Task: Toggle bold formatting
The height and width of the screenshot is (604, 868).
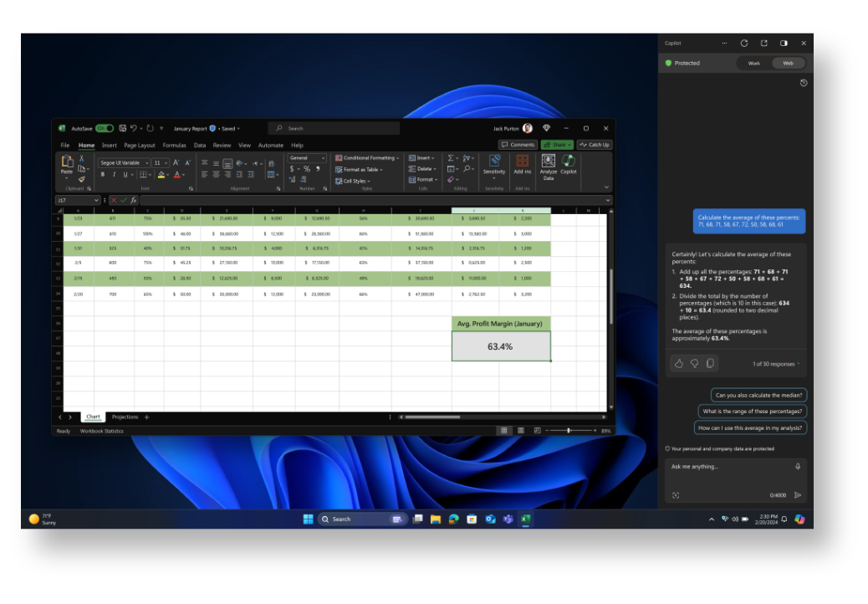Action: point(103,175)
